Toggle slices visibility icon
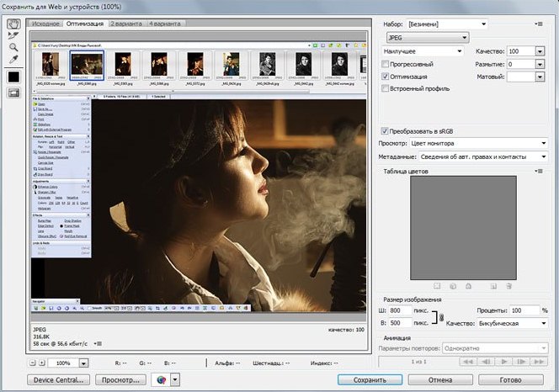559x392 pixels. (x=13, y=93)
